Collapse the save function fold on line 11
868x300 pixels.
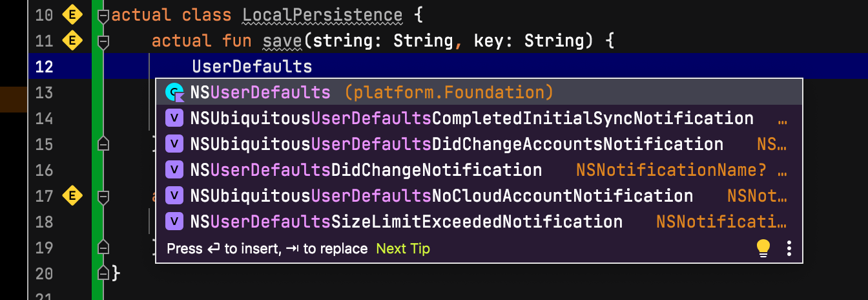coord(102,41)
